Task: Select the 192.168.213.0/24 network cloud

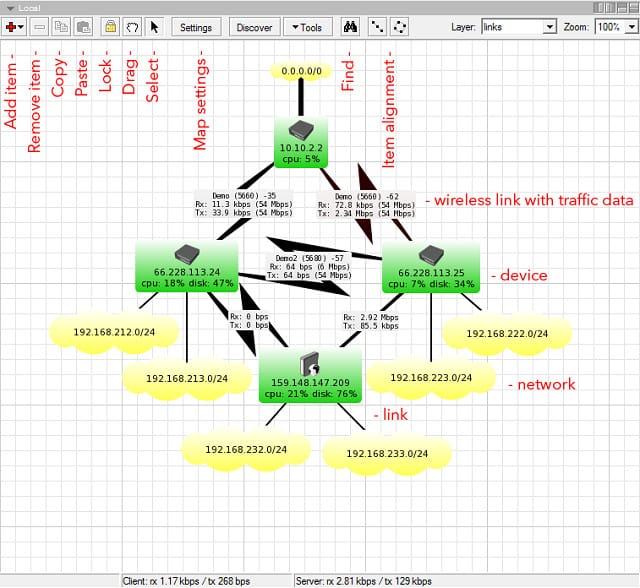Action: [187, 379]
